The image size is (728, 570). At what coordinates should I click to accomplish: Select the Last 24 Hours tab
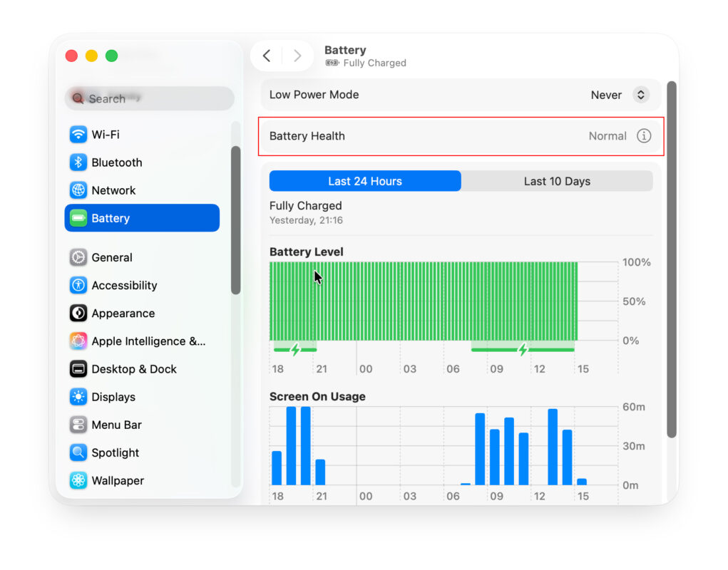click(365, 181)
